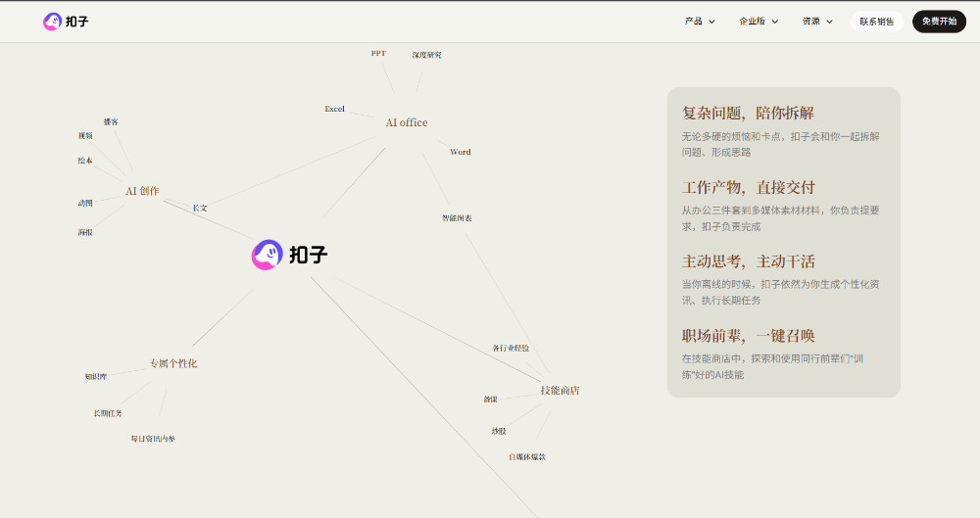Screen dimensions: 980x518
Task: Click the 每日资讯内参 label
Action: pos(153,439)
